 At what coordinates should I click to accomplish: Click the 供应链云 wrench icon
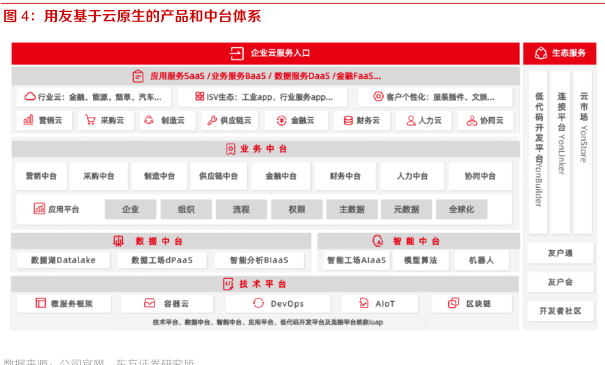pos(212,120)
